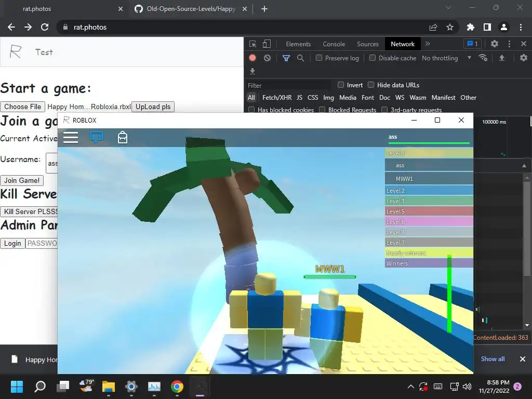Switch to the Sources tab
Viewport: 532px width, 399px height.
tap(367, 44)
